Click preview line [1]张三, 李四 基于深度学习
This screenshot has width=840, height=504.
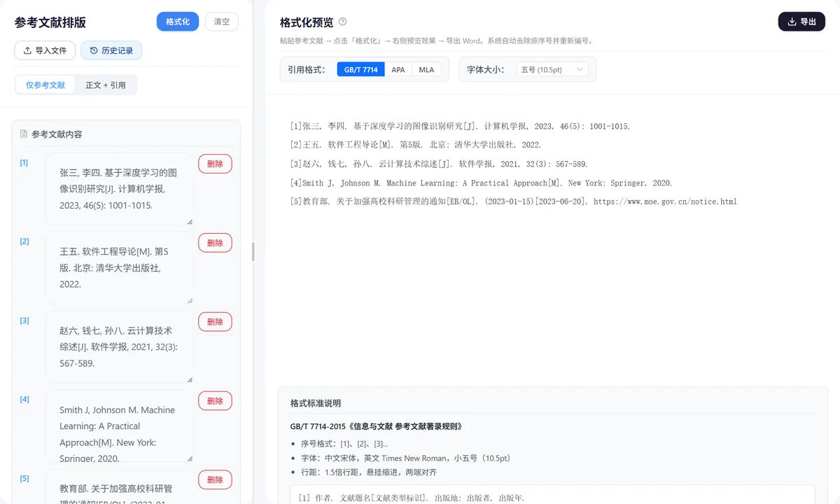point(460,127)
